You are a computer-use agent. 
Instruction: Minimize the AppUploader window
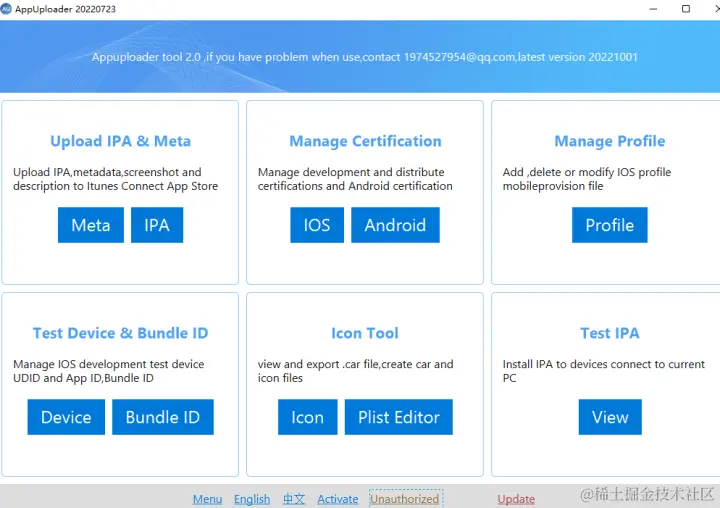point(653,9)
